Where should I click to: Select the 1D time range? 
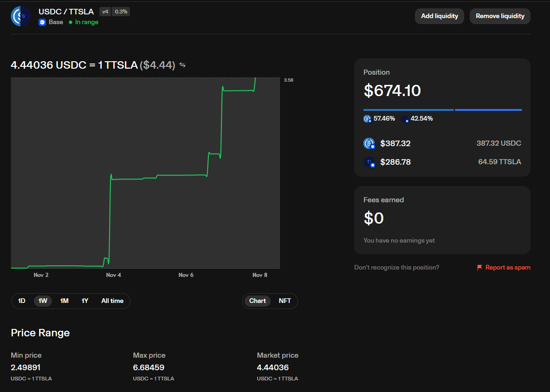click(22, 301)
